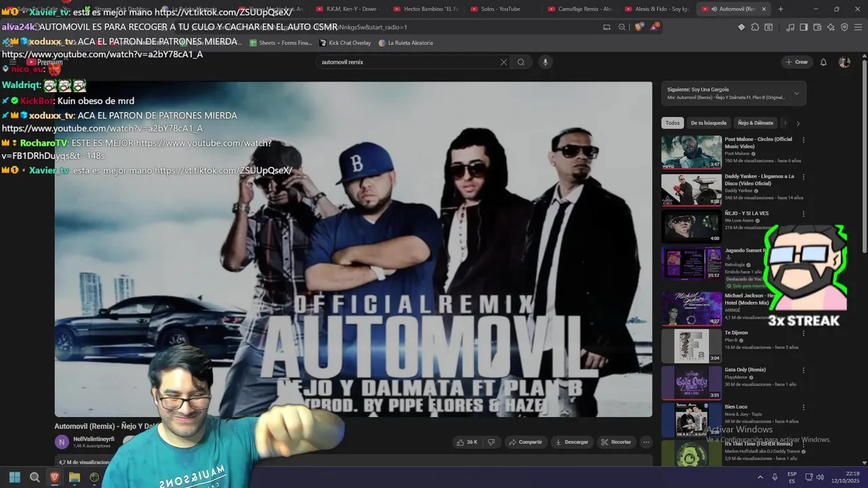Switch to Hector Bambino browser tab
This screenshot has width=868, height=488.
click(425, 9)
